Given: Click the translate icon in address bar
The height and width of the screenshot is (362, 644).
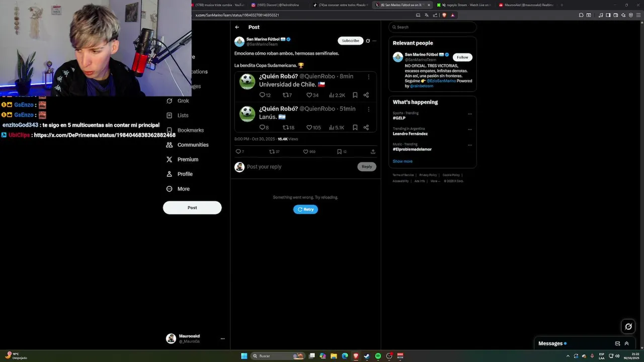Looking at the screenshot, I should coord(427,15).
